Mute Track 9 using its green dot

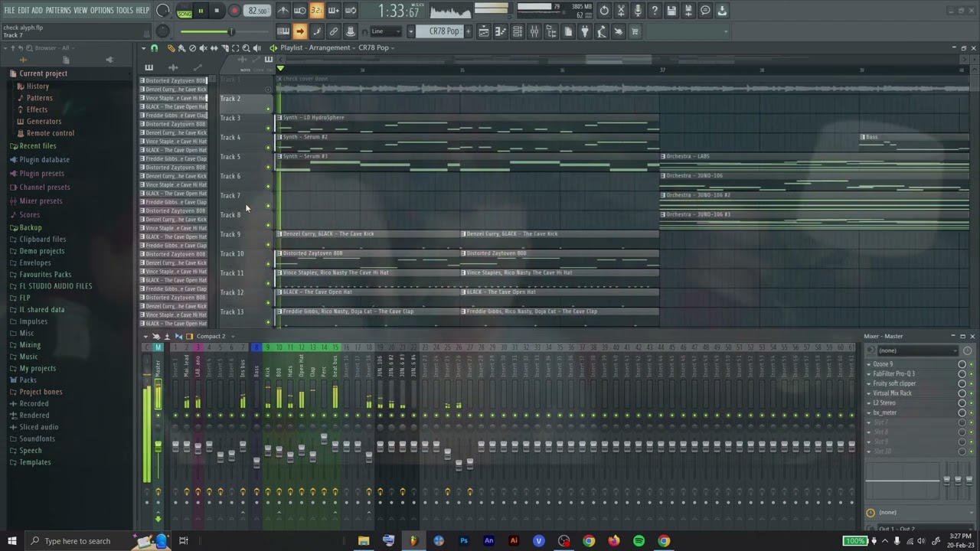click(x=268, y=245)
